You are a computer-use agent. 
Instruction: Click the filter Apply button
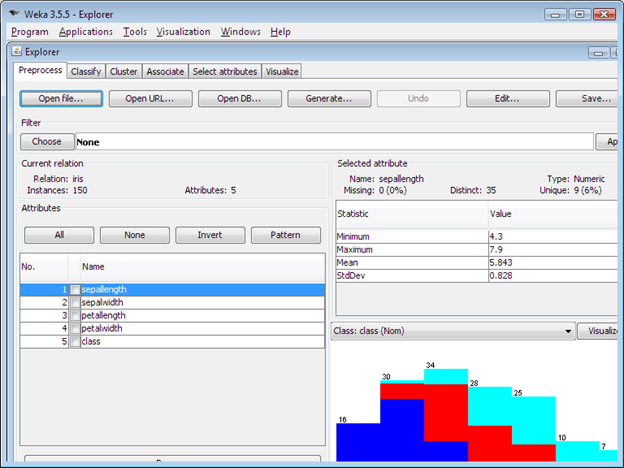click(607, 142)
